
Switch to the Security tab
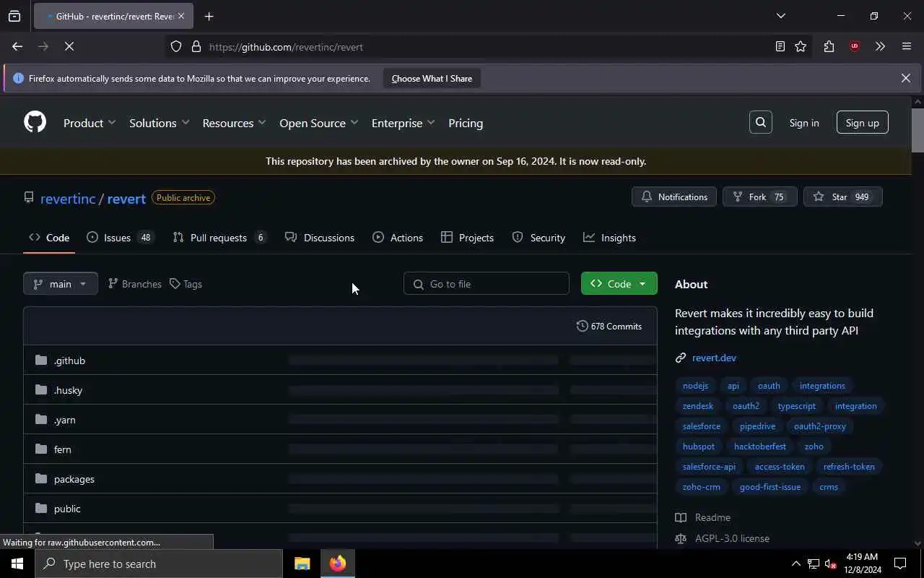point(539,238)
